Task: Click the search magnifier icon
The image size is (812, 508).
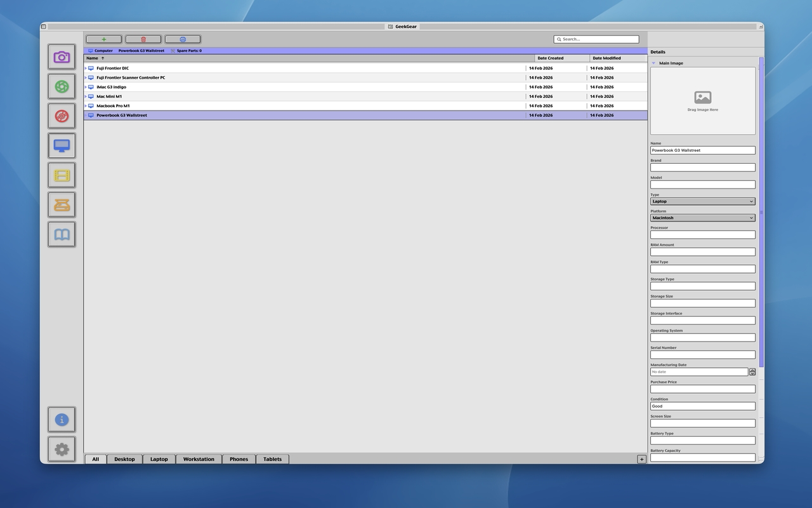Action: pos(559,39)
